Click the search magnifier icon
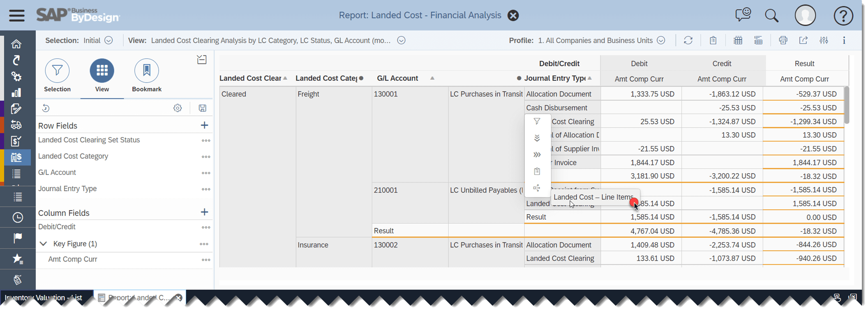Image resolution: width=868 pixels, height=312 pixels. tap(771, 16)
